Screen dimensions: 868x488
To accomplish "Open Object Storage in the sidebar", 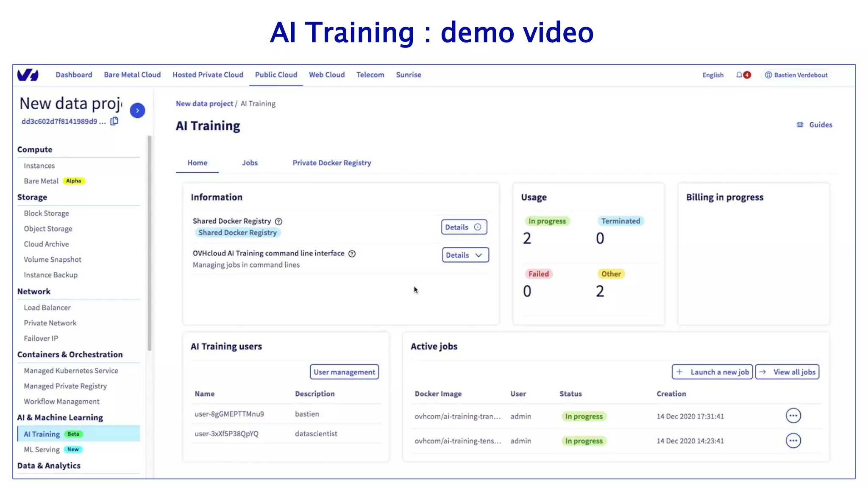I will pos(48,229).
